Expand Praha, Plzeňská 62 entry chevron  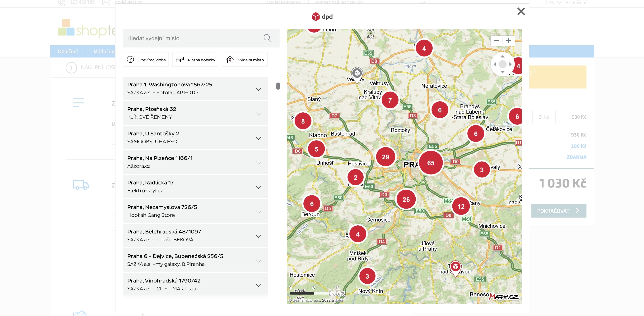pos(259,114)
